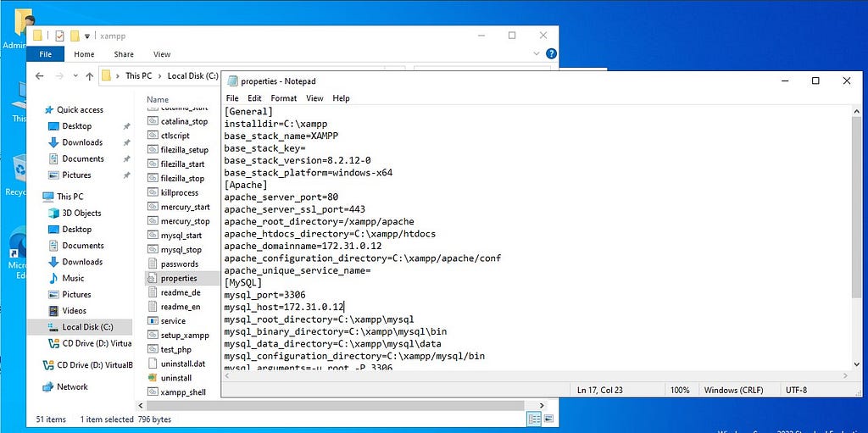Switch to the View tab in Explorer
Image resolution: width=868 pixels, height=433 pixels.
pyautogui.click(x=162, y=54)
